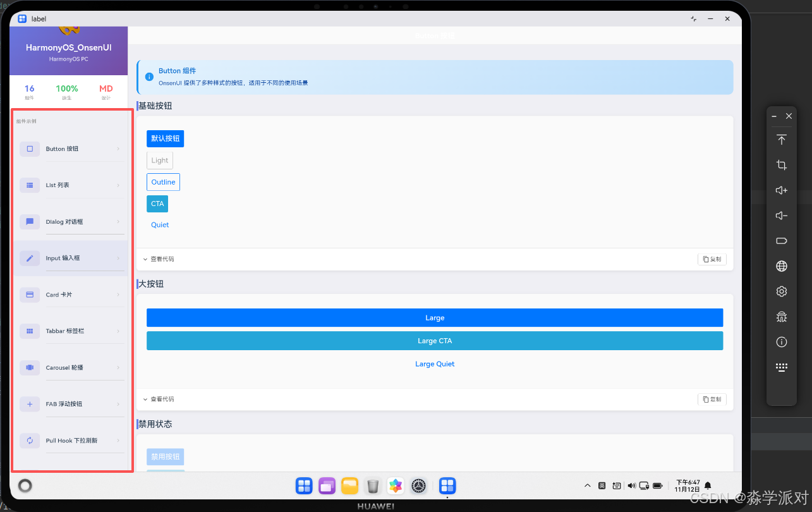812x512 pixels.
Task: Expand 查看代码 under the 大按钮 section
Action: [x=158, y=399]
